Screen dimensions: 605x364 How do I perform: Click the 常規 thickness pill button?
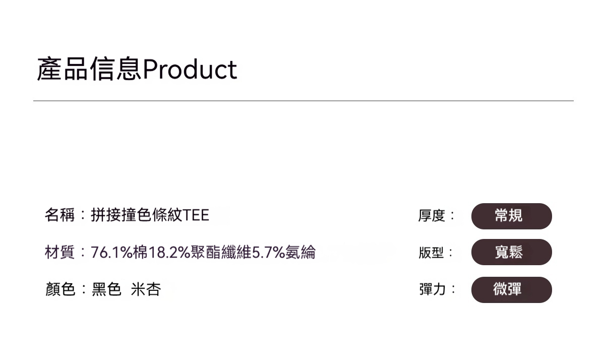click(511, 216)
